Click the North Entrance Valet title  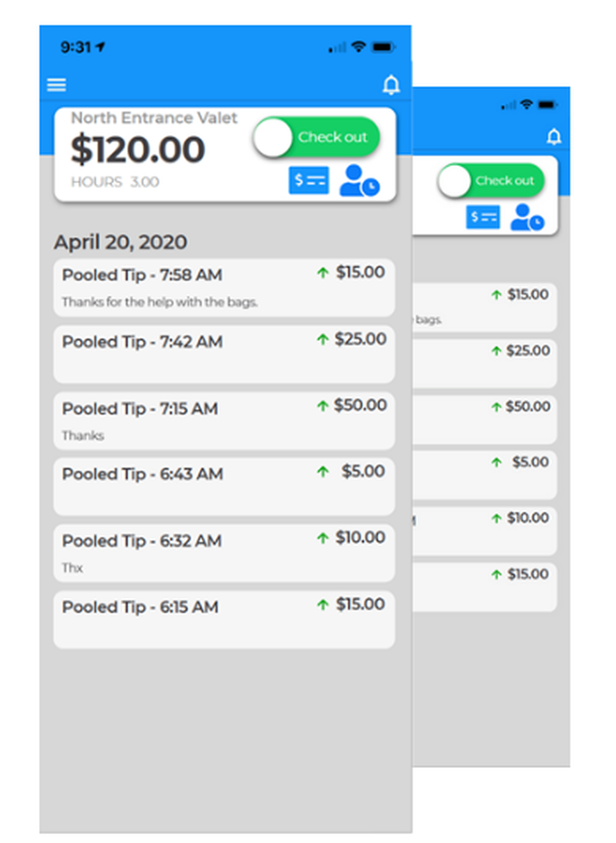coord(154,118)
